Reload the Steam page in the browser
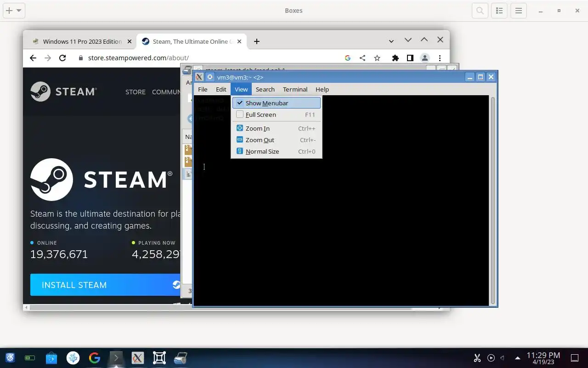Image resolution: width=588 pixels, height=368 pixels. click(x=62, y=57)
